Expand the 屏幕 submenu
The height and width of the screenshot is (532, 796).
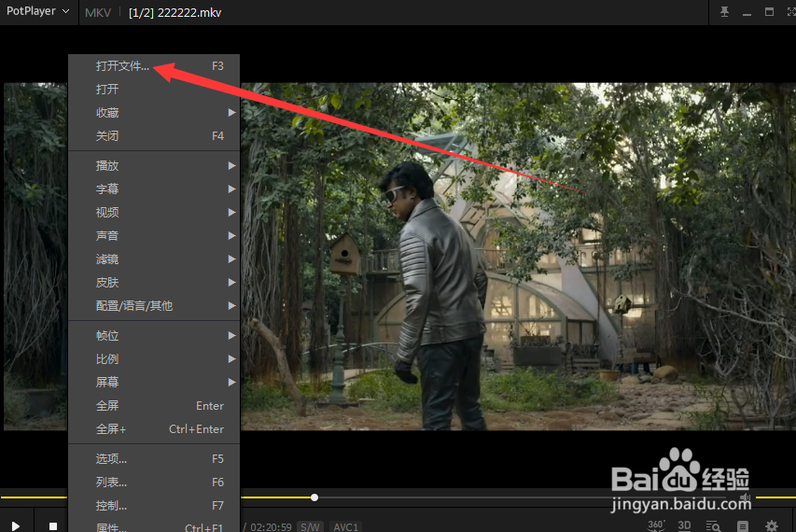154,383
